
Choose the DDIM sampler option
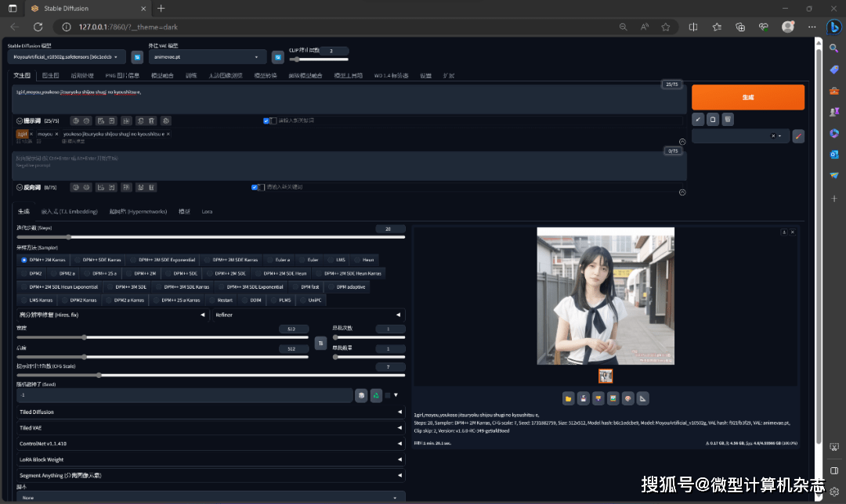[x=255, y=300]
